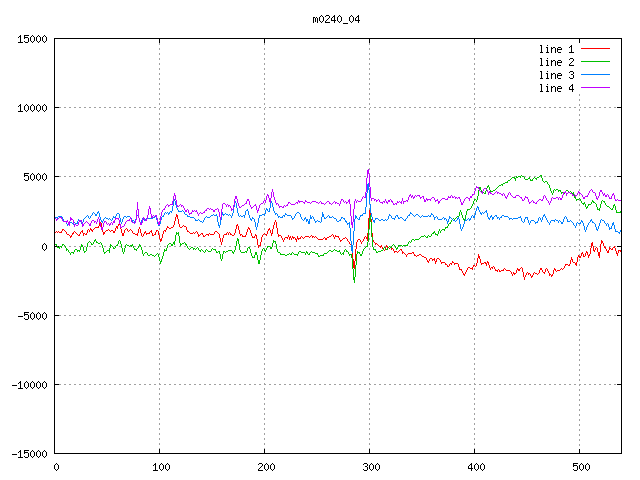640x480 pixels.
Task: Select the "line 3" legend label
Action: click(557, 75)
